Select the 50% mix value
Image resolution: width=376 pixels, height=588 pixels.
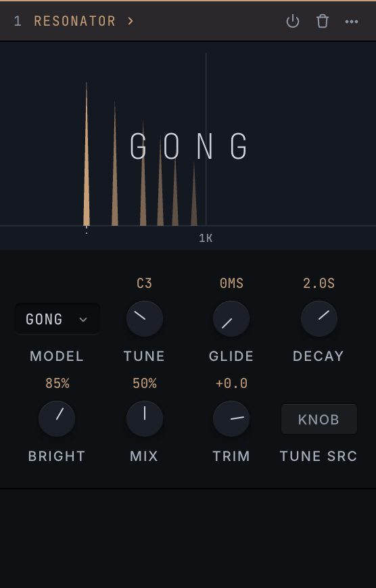(x=145, y=383)
